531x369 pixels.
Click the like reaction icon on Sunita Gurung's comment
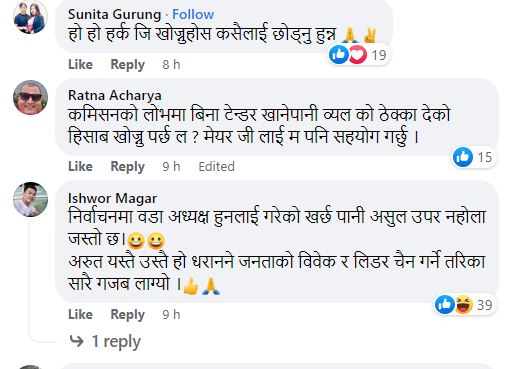pos(339,55)
